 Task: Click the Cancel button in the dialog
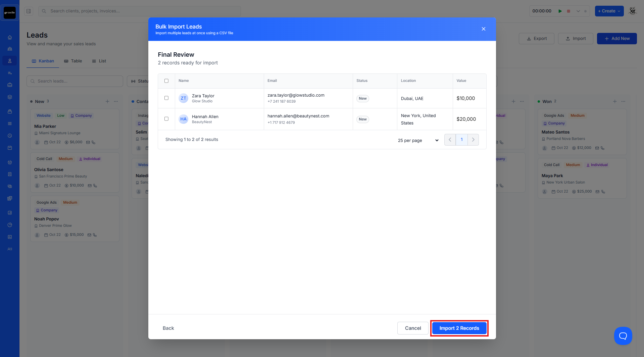(x=413, y=328)
